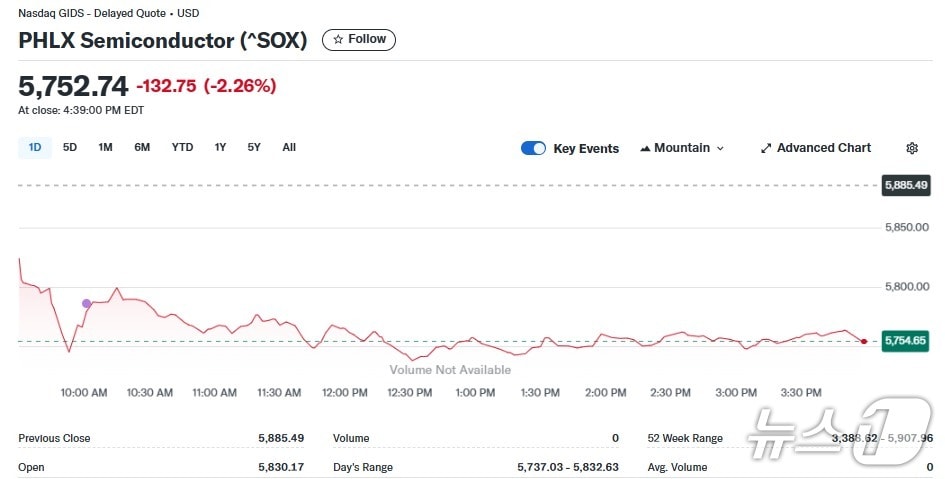Screen dimensions: 945x479
Task: Click the red end-of-line price dot
Action: point(864,341)
